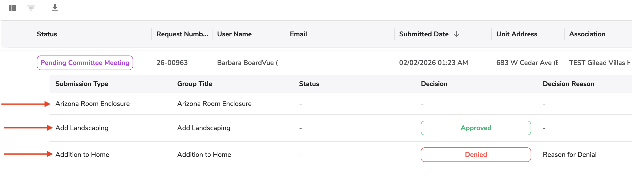This screenshot has width=644, height=176.
Task: Select the Addition to Home submission row
Action: pyautogui.click(x=340, y=155)
